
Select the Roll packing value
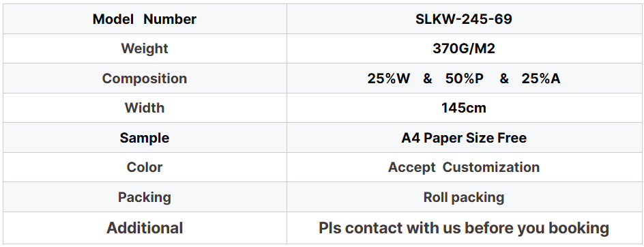click(464, 197)
